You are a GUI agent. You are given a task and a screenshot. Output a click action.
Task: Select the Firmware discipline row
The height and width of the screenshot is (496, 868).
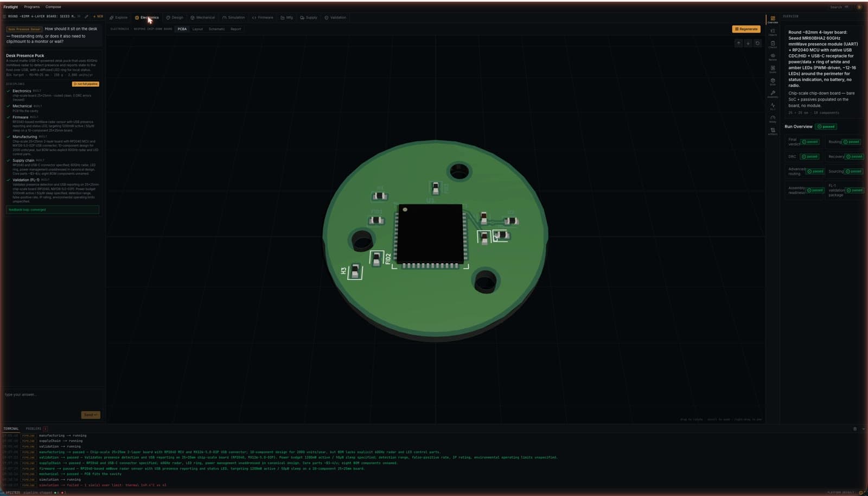click(53, 124)
